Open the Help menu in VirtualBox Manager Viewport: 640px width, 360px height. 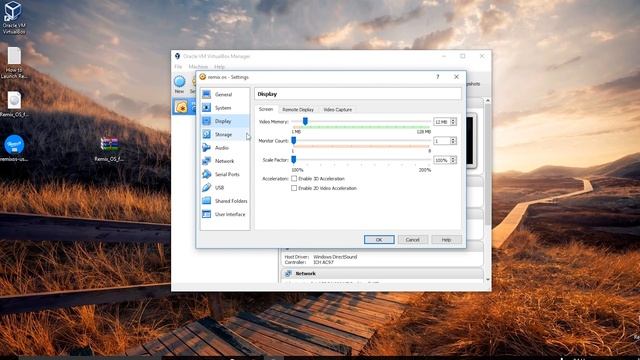point(220,67)
